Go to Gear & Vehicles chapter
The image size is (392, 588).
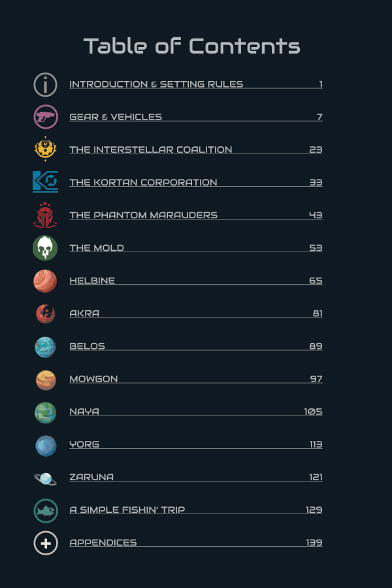coord(116,117)
